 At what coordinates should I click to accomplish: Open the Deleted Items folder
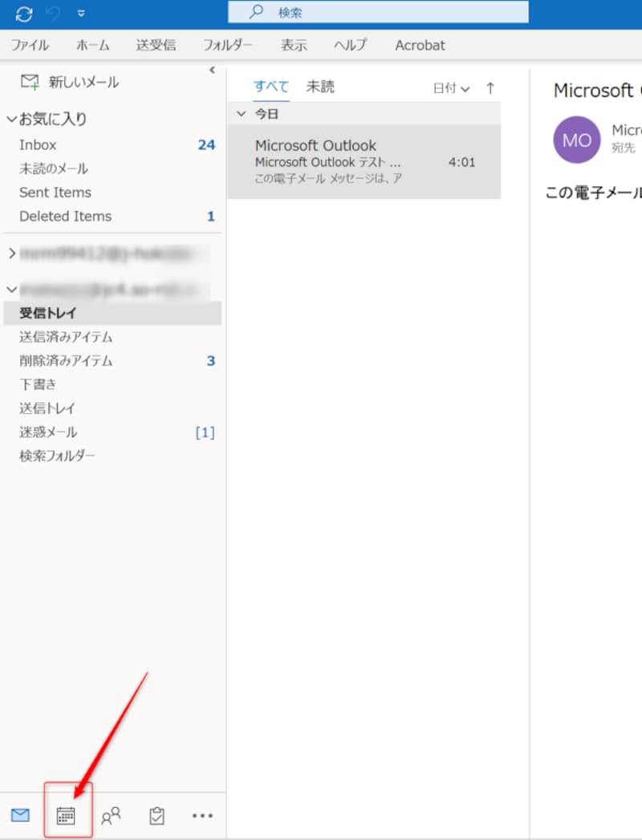point(65,216)
